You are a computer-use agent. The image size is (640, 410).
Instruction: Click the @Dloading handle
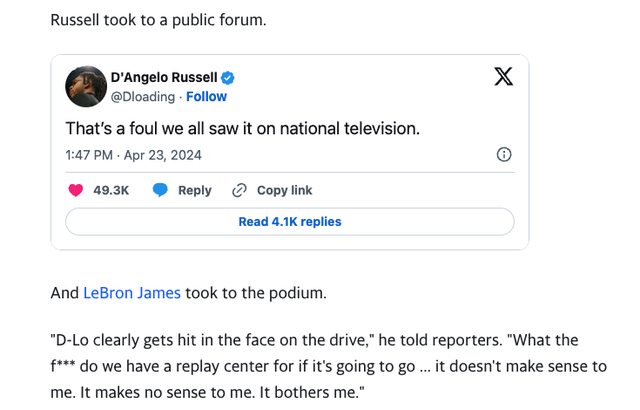(x=140, y=97)
